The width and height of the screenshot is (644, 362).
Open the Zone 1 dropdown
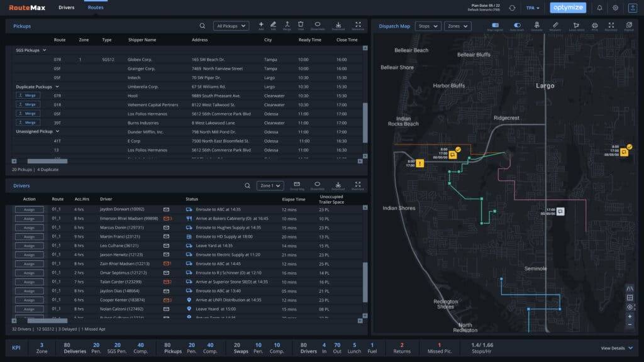pyautogui.click(x=270, y=185)
